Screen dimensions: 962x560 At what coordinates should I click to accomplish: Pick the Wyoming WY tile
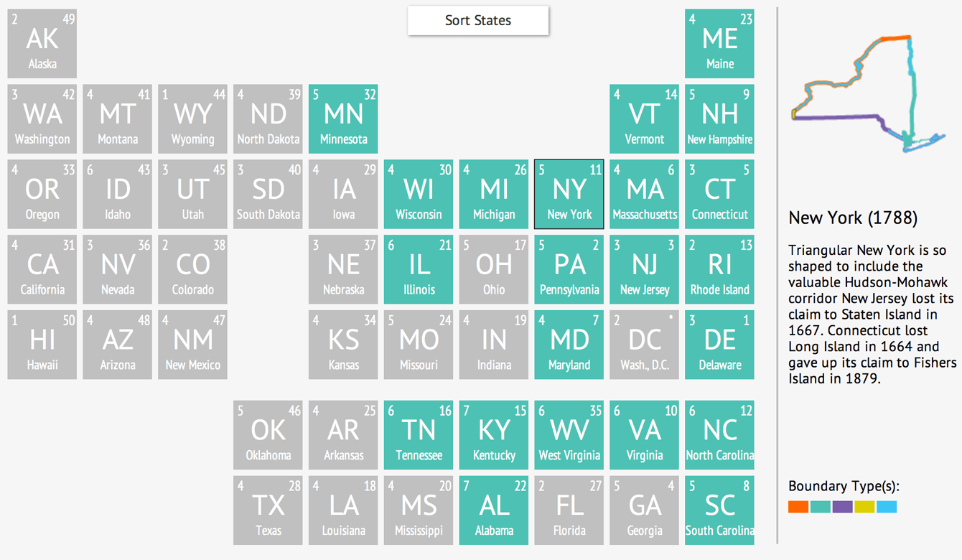point(193,119)
